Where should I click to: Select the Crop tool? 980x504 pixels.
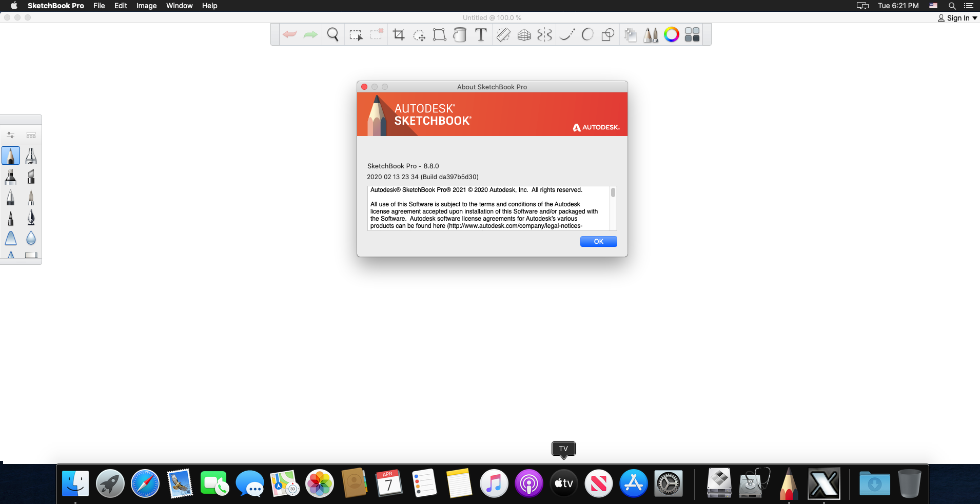pyautogui.click(x=399, y=34)
